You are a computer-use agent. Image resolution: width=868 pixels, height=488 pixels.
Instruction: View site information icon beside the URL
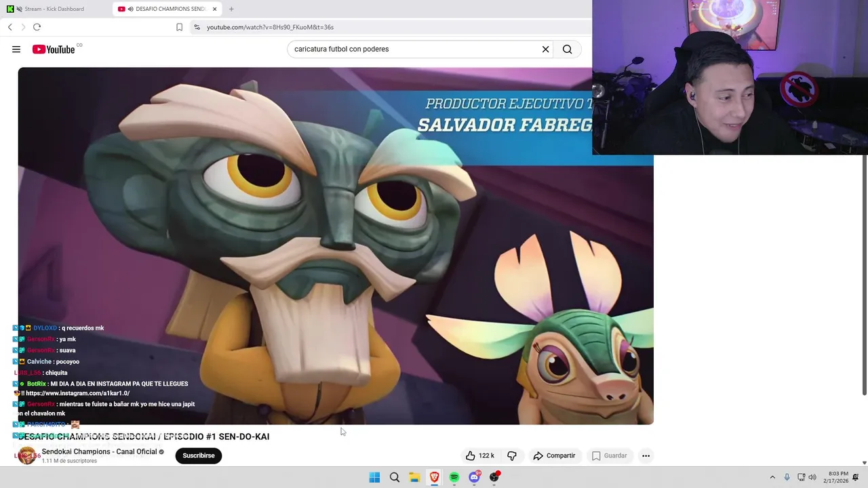[x=197, y=27]
